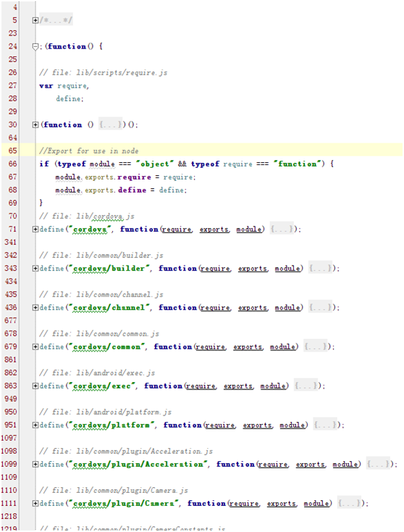Screen dimensions: 404x532
Task: Expand the define "cordova/platform" block
Action: pyautogui.click(x=35, y=425)
